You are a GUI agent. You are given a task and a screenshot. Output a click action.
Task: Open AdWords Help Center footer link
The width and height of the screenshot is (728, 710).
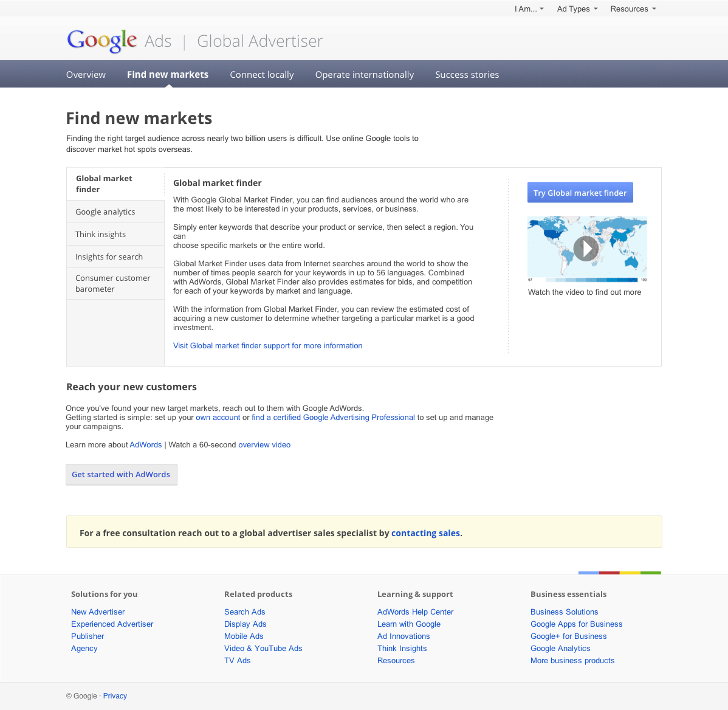pyautogui.click(x=416, y=612)
